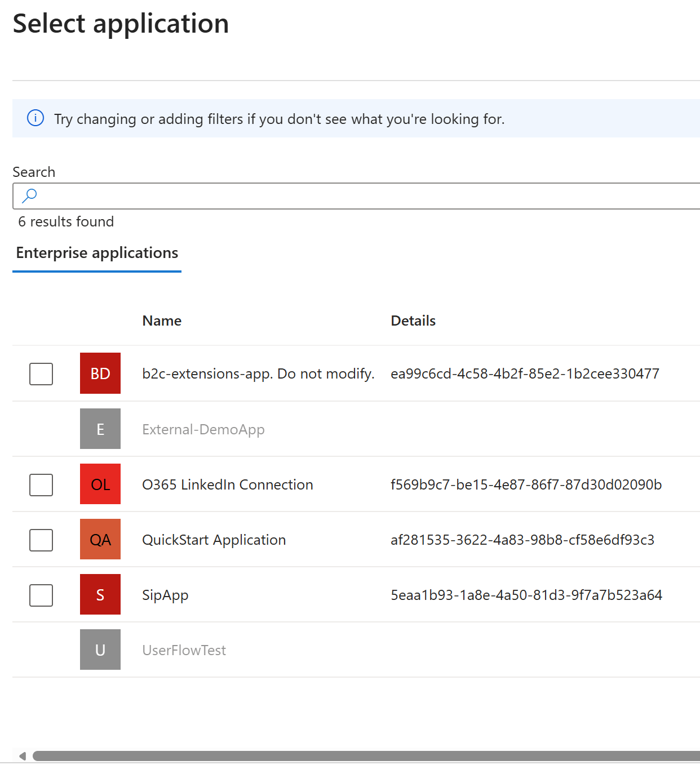This screenshot has height=774, width=700.
Task: Click into the Search input field
Action: pos(366,196)
